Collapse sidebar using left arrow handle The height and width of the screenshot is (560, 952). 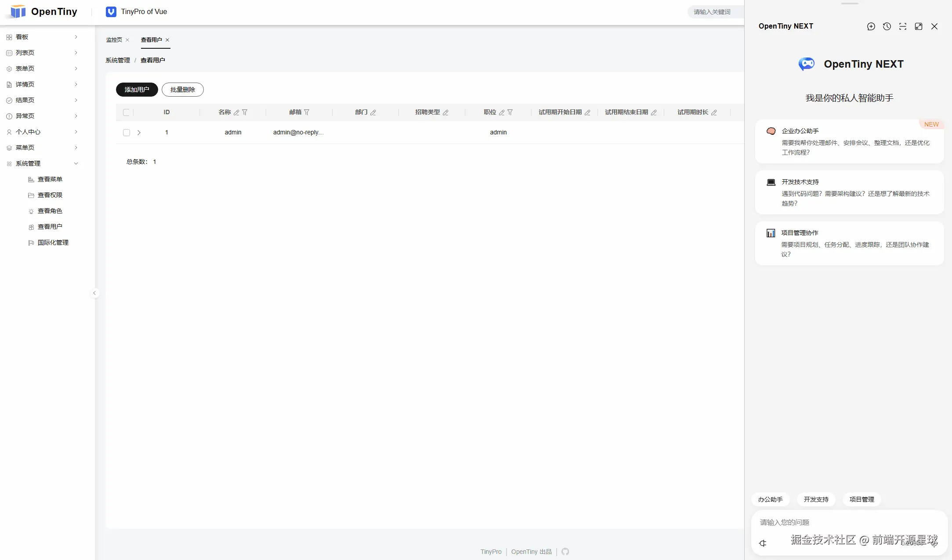coord(94,293)
